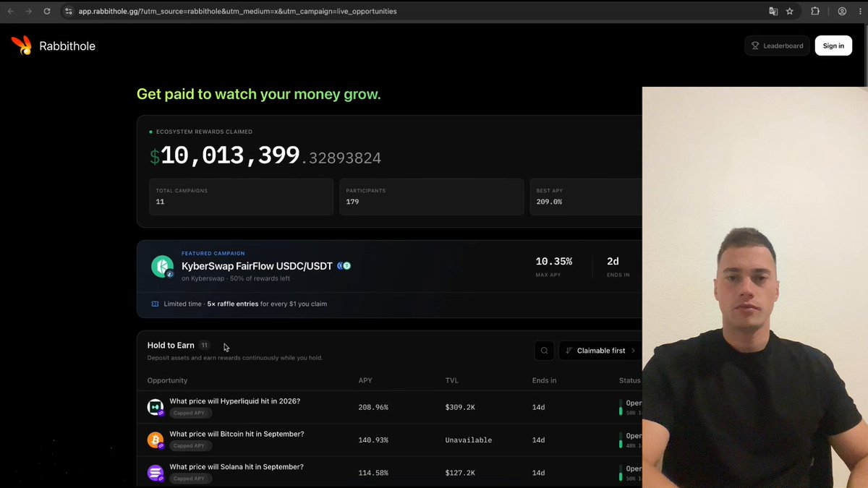868x488 pixels.
Task: Open the browser profile avatar icon
Action: [x=842, y=12]
